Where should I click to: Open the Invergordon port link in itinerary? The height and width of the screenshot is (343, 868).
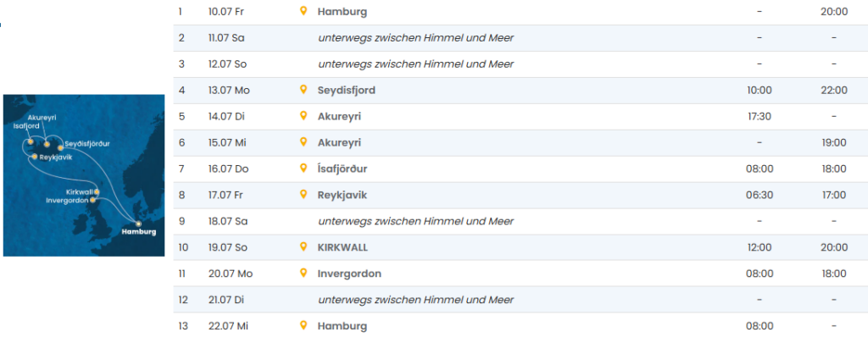[x=349, y=274]
